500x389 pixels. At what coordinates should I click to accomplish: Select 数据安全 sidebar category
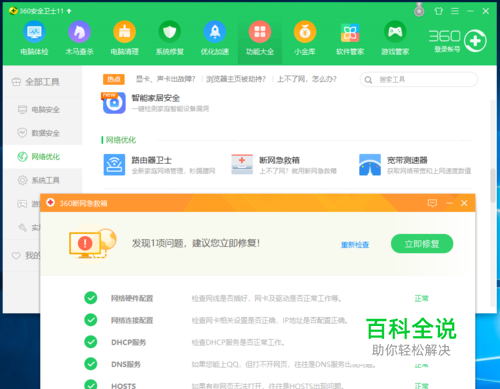coord(43,133)
